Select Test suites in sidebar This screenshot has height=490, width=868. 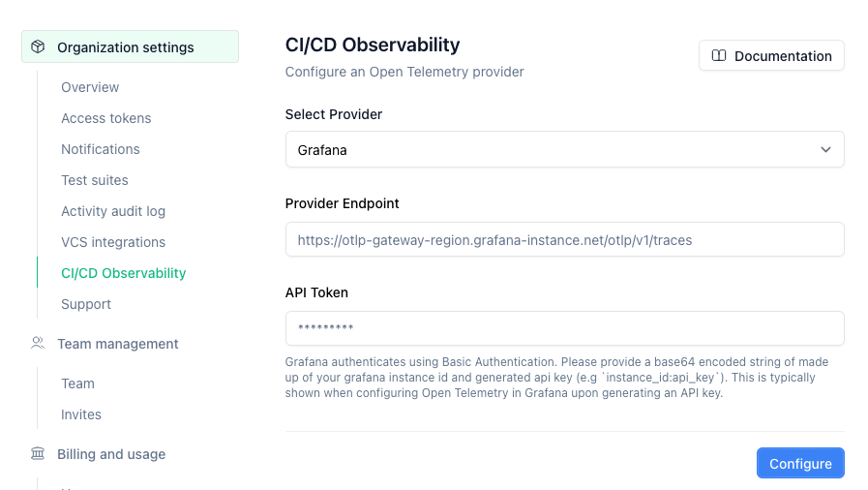(95, 180)
